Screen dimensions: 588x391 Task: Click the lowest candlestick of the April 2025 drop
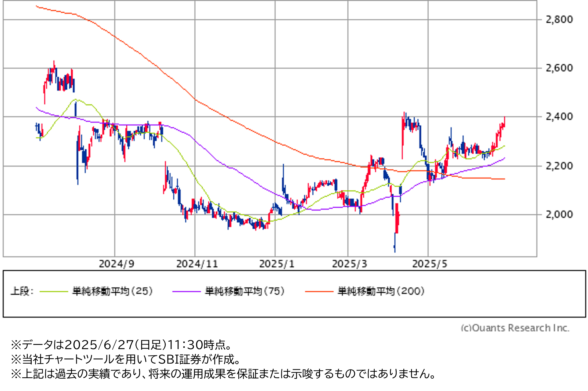[x=395, y=243]
